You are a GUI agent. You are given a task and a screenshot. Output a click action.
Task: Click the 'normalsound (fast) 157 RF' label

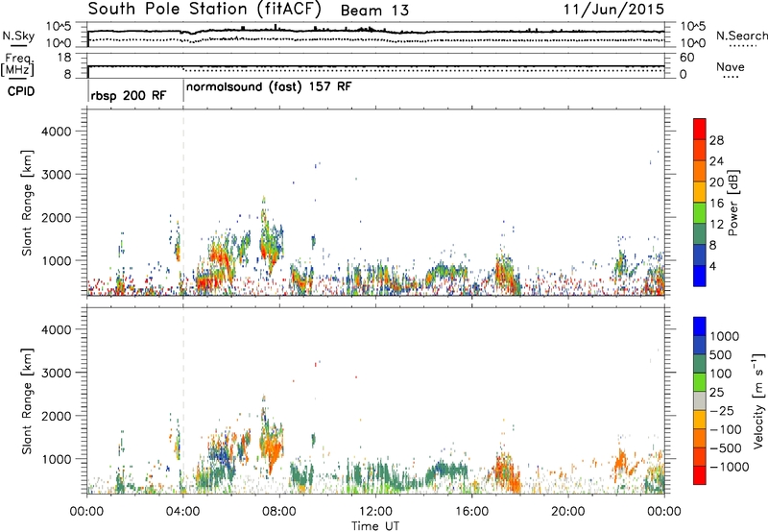point(269,87)
